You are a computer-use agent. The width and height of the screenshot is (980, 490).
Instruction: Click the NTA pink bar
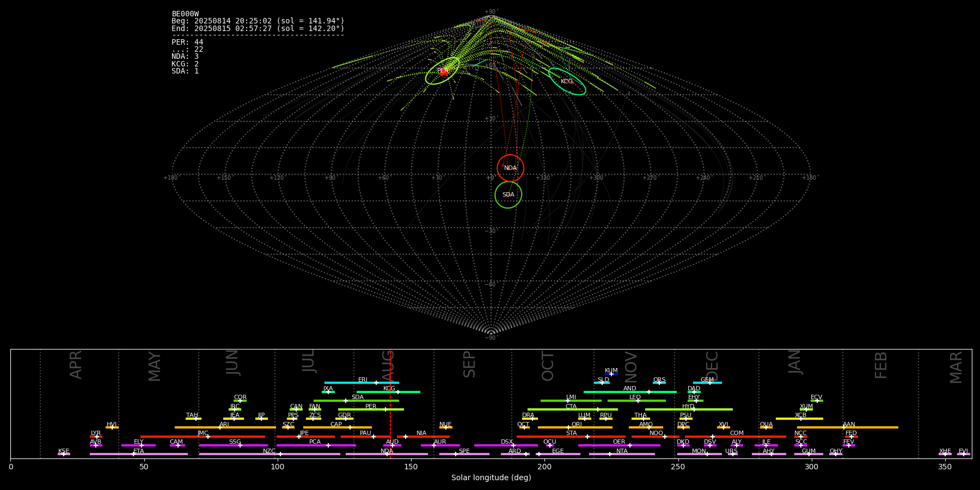622,454
